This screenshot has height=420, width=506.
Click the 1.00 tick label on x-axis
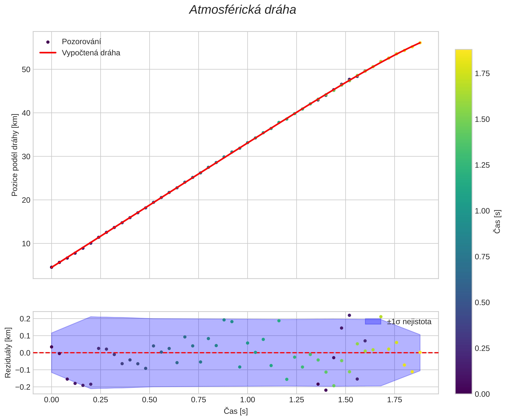coord(248,400)
